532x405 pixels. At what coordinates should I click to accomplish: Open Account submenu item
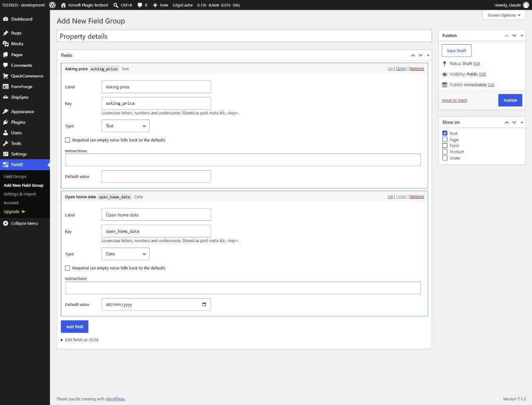coord(11,203)
